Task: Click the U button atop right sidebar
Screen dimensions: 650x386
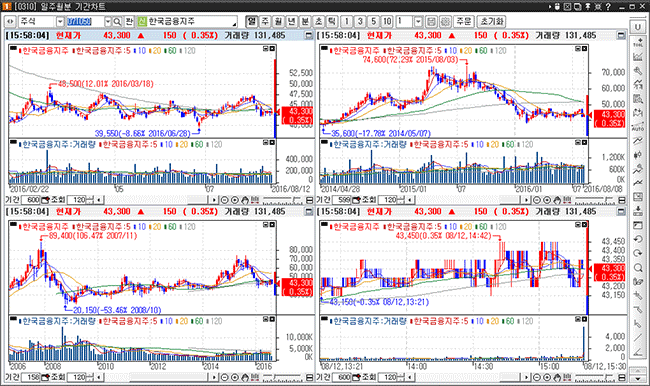Action: (x=638, y=27)
